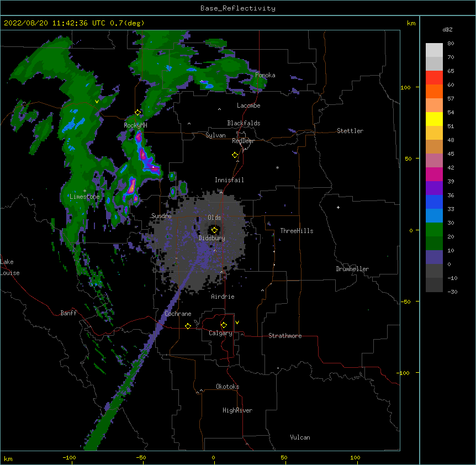Click the Lake Louise label at left edge

[x=10, y=267]
